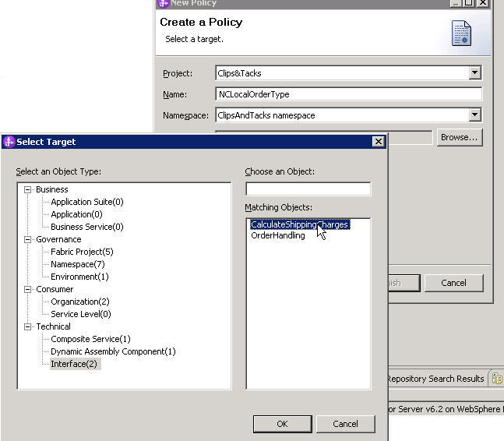Pick OrderHandling from Matching Objects
The width and height of the screenshot is (504, 441).
278,235
